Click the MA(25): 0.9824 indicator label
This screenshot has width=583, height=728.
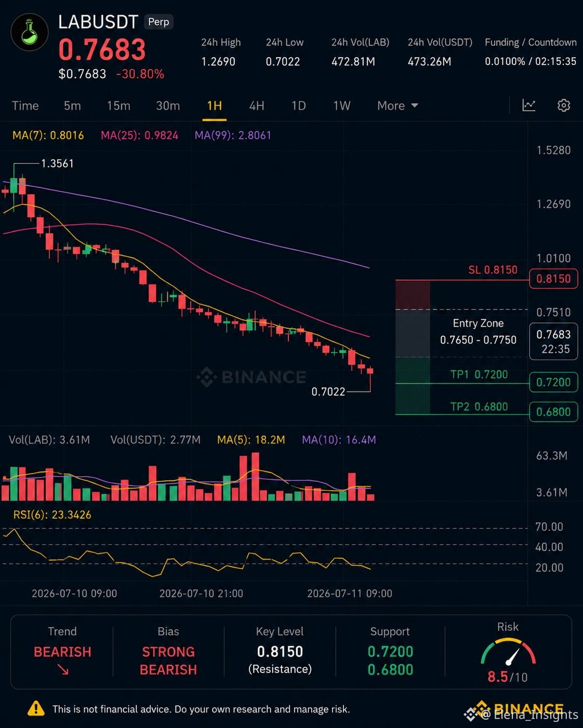(x=139, y=136)
